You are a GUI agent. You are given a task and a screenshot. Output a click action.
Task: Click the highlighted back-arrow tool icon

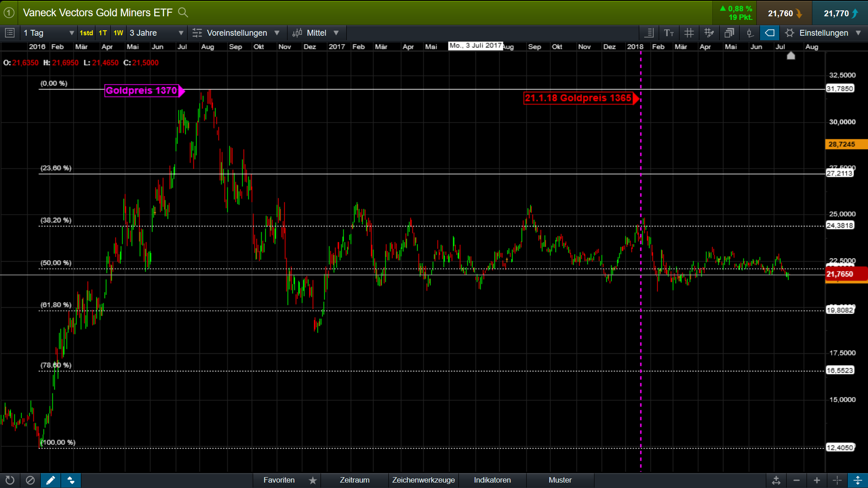coord(769,33)
